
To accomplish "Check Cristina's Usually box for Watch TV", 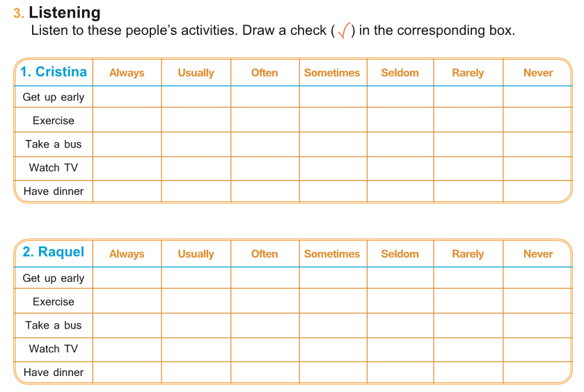I will (196, 168).
